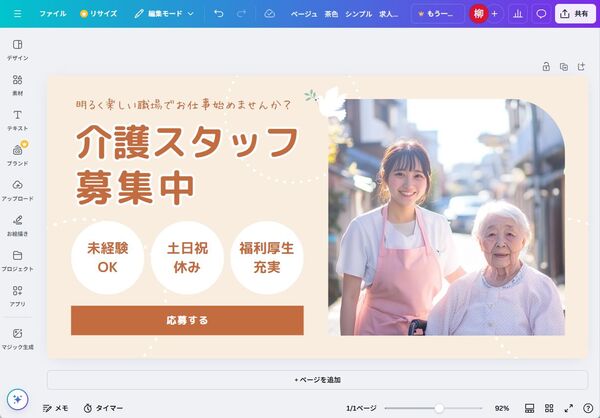
Task: Open the ブランド panel
Action: (x=18, y=155)
